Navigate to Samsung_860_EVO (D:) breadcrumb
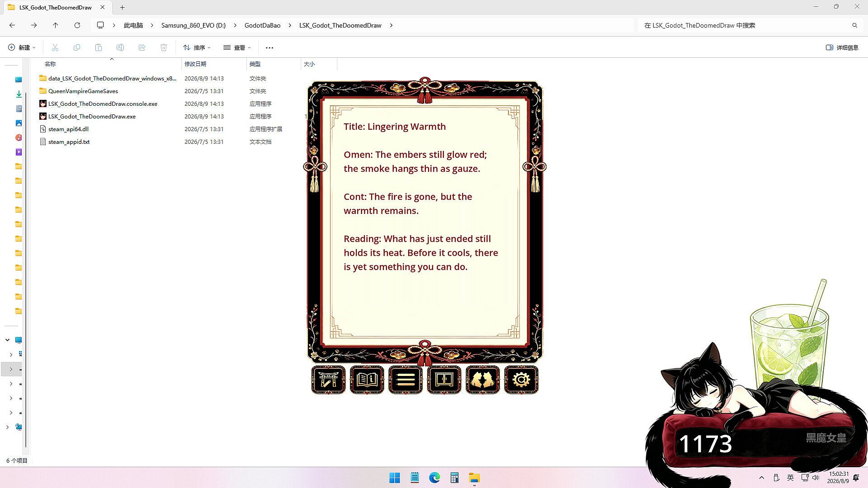This screenshot has height=488, width=868. coord(193,25)
